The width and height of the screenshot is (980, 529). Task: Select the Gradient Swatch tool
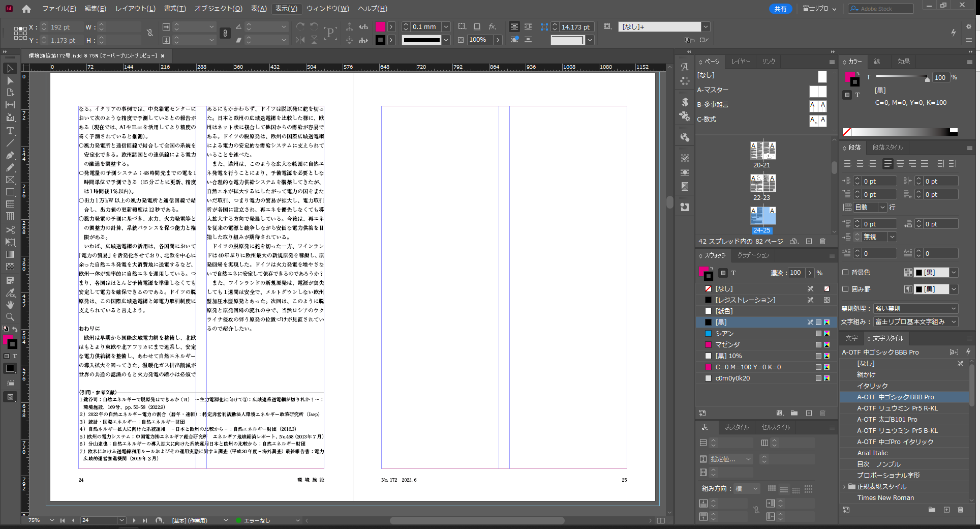(x=10, y=254)
